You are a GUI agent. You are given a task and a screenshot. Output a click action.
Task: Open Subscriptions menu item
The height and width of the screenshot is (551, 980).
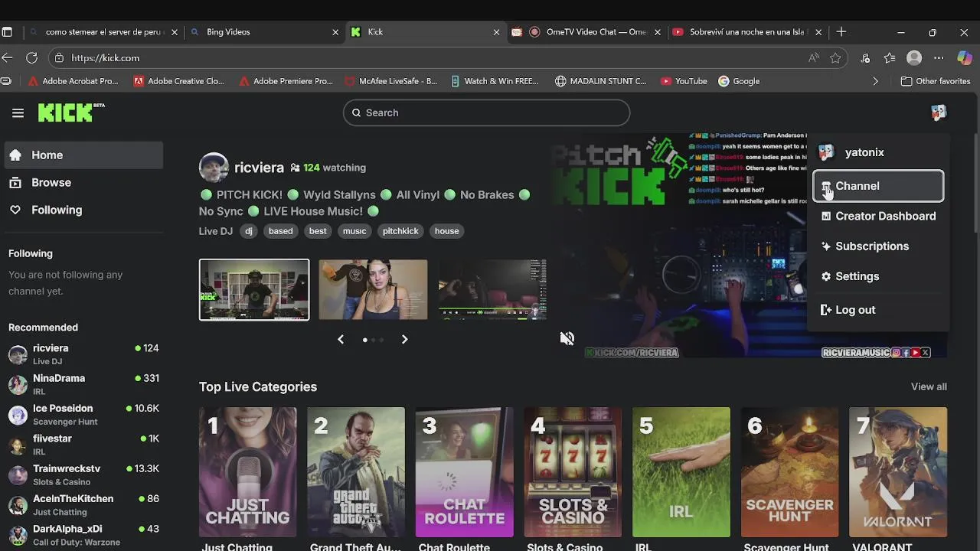click(x=878, y=246)
